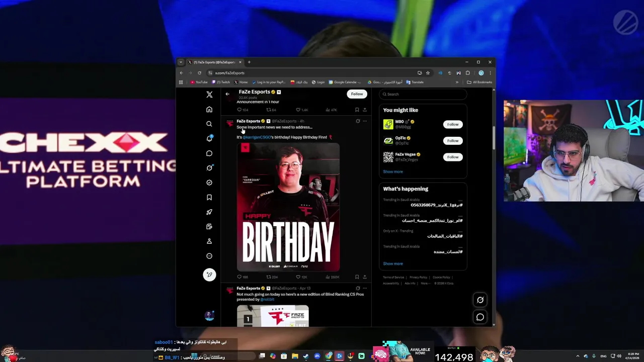Open the Chrome apps grid in bookmarks bar
Image resolution: width=644 pixels, height=362 pixels.
(181, 82)
